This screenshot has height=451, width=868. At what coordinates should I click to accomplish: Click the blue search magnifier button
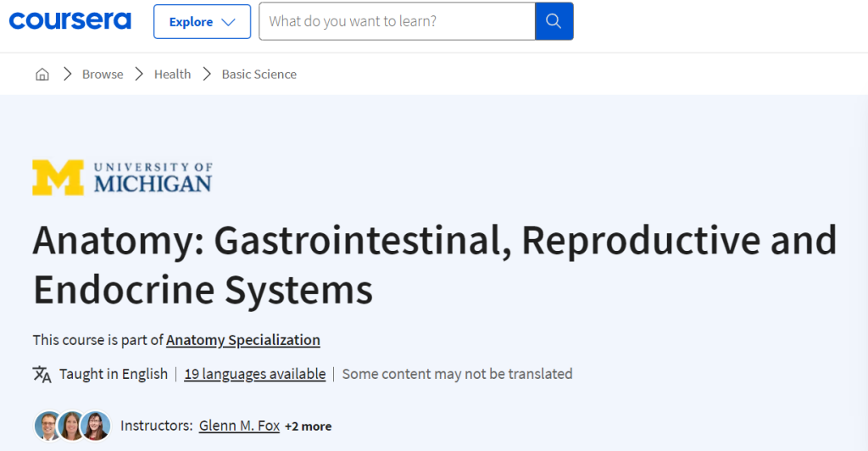[x=554, y=21]
